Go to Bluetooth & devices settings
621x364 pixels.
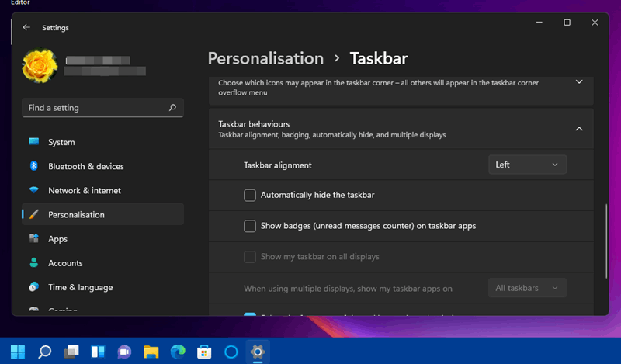coord(85,166)
